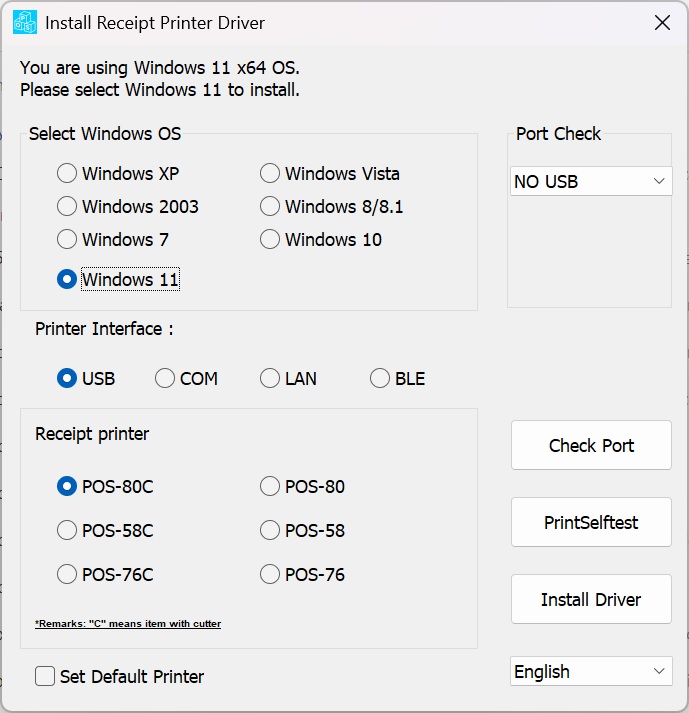Open the NO USB port dropdown
The width and height of the screenshot is (689, 713).
[x=591, y=181]
